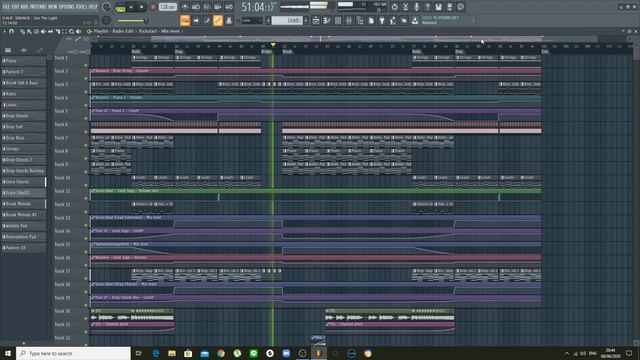Select Atmosphere Pad pattern
Screen dimensions: 640x360
pyautogui.click(x=24, y=237)
